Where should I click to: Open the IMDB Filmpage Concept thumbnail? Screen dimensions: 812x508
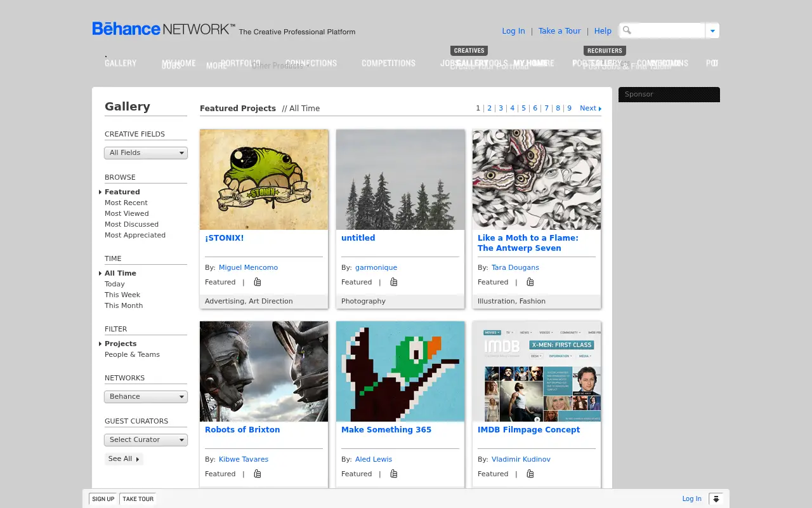click(537, 371)
